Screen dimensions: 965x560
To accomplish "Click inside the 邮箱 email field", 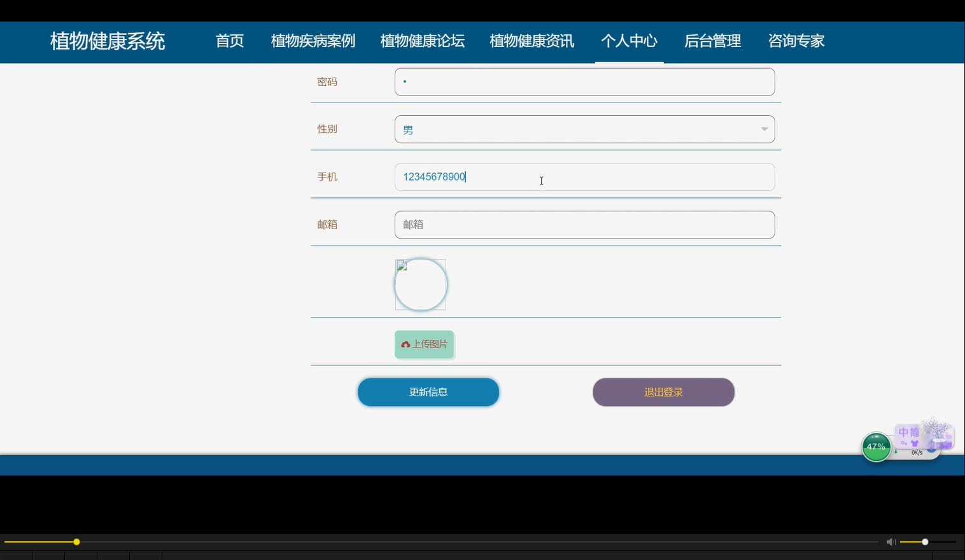I will [584, 225].
